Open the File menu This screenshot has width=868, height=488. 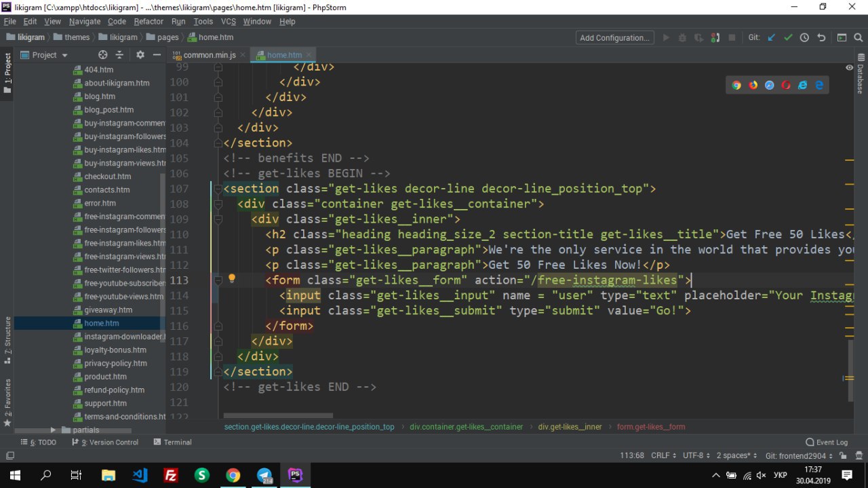click(9, 22)
